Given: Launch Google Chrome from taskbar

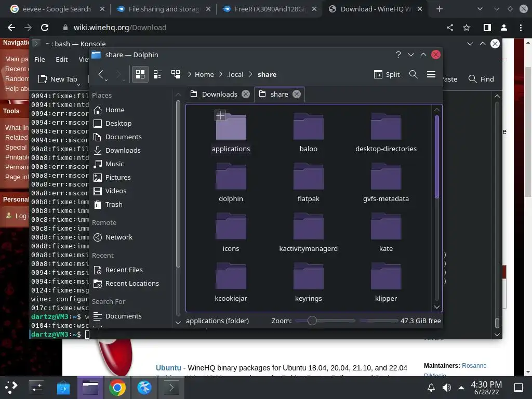Looking at the screenshot, I should (x=117, y=388).
